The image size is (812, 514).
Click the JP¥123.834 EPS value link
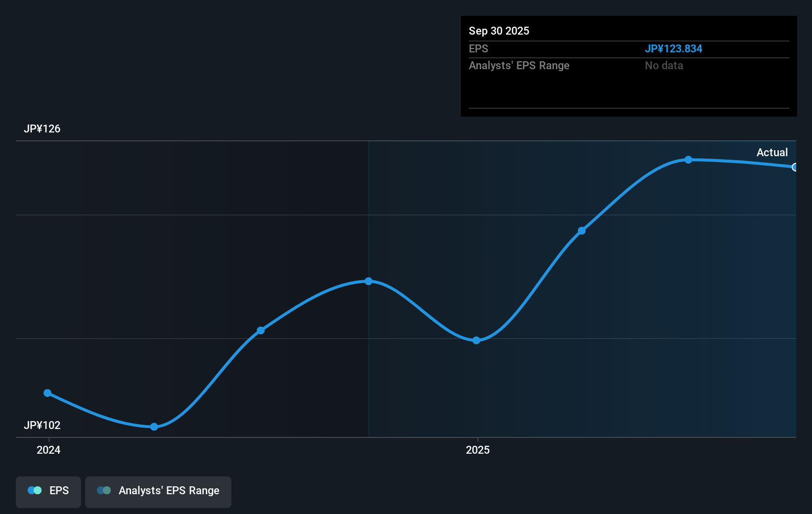click(x=674, y=48)
